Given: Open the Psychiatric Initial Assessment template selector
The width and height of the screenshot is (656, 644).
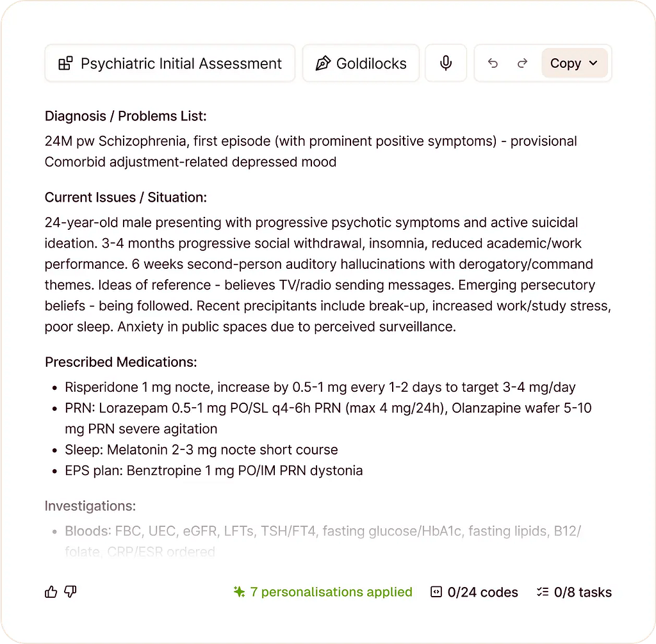Looking at the screenshot, I should click(x=170, y=63).
